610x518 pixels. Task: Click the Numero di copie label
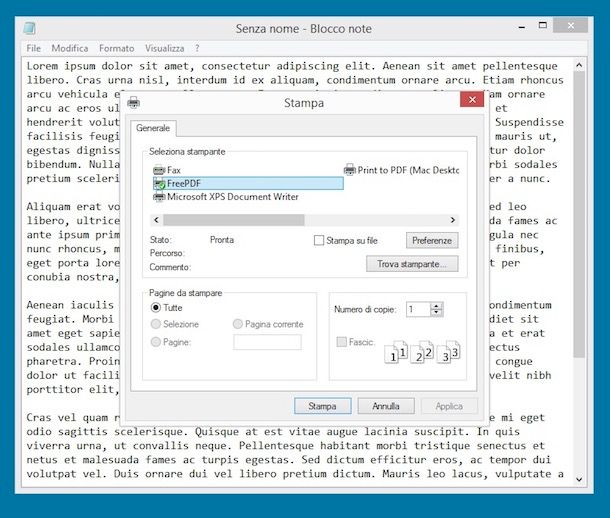(x=365, y=310)
